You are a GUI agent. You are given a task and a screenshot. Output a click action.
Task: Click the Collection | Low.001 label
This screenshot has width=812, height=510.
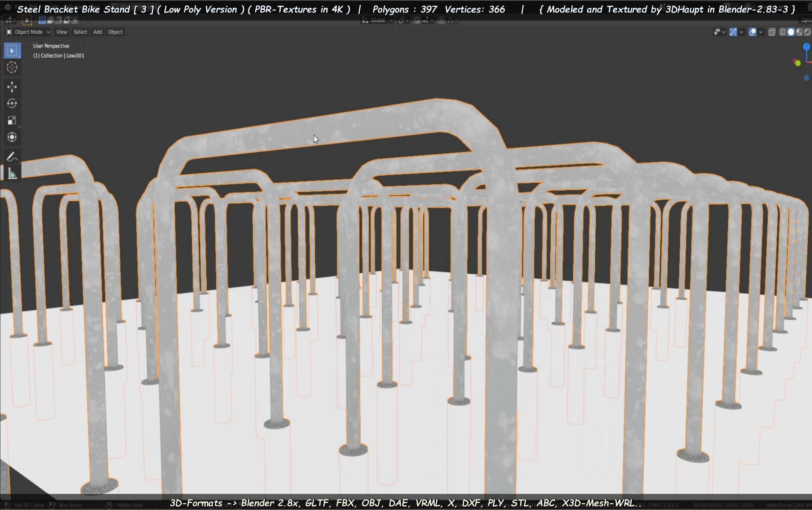tap(59, 56)
